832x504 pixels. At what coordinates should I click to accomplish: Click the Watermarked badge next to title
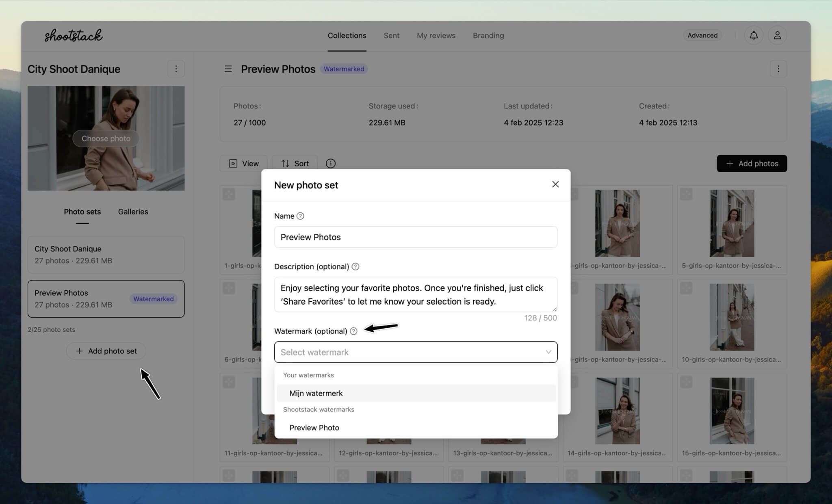point(344,69)
